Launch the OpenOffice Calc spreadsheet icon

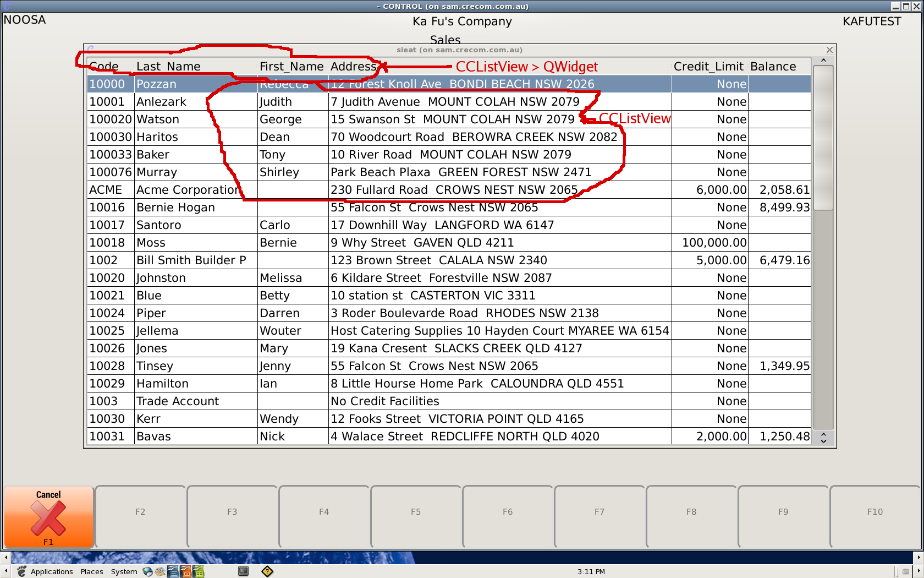click(199, 571)
